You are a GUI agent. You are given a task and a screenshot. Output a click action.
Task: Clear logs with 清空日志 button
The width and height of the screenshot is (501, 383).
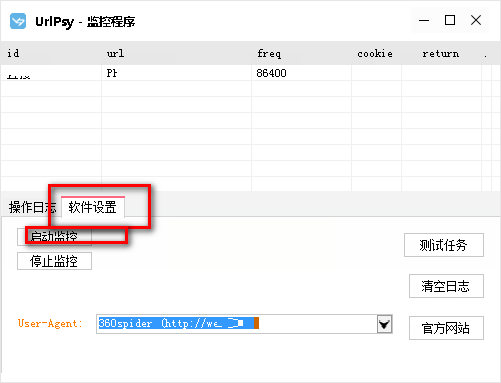446,286
